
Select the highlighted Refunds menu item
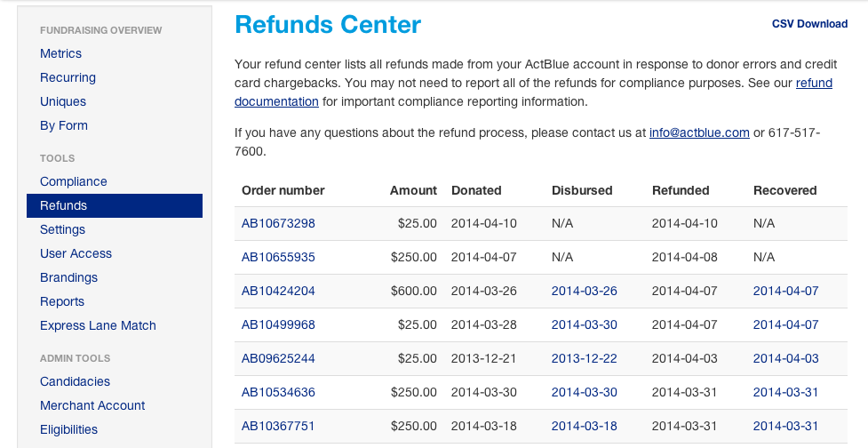click(115, 205)
